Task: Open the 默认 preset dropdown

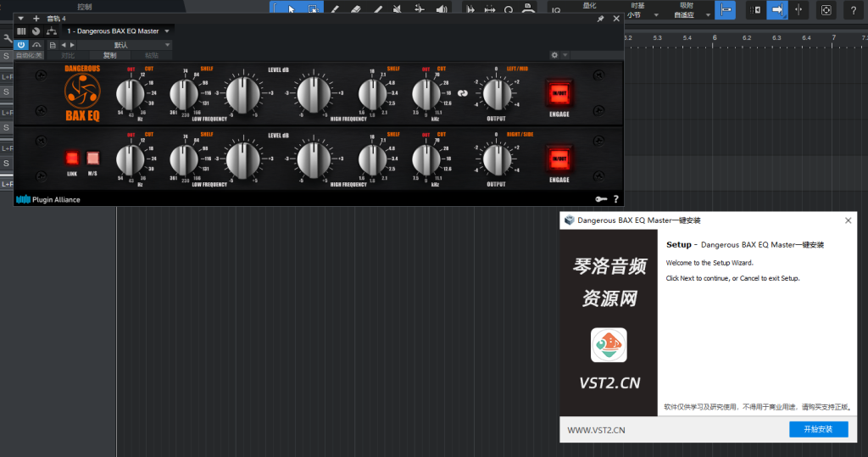Action: click(125, 45)
